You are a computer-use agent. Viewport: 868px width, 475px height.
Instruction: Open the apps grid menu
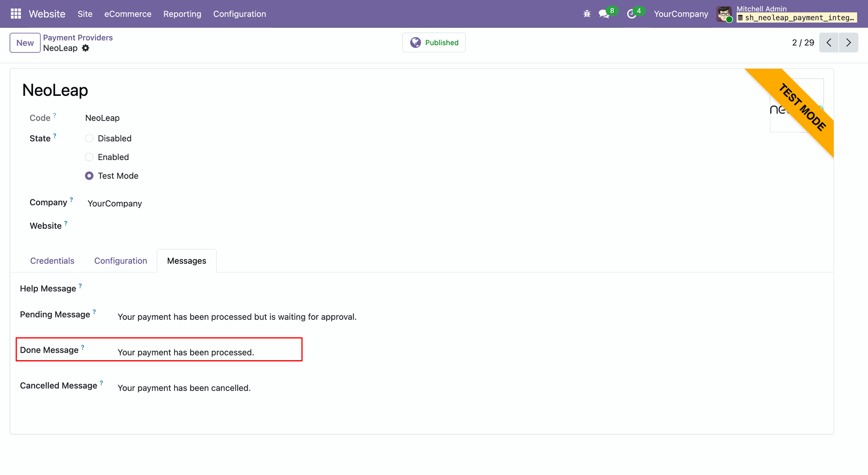(16, 14)
